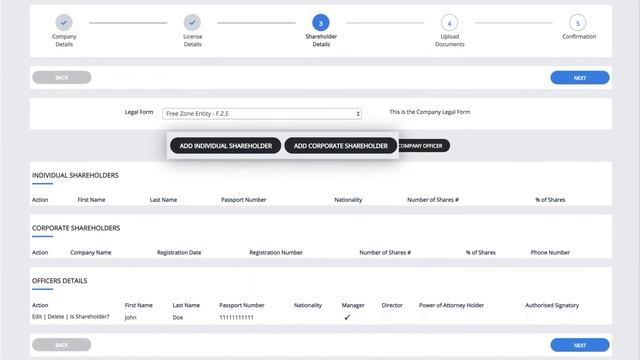Viewport: 640px width, 360px height.
Task: Click the Corporate Shareholders section heading
Action: click(x=76, y=228)
